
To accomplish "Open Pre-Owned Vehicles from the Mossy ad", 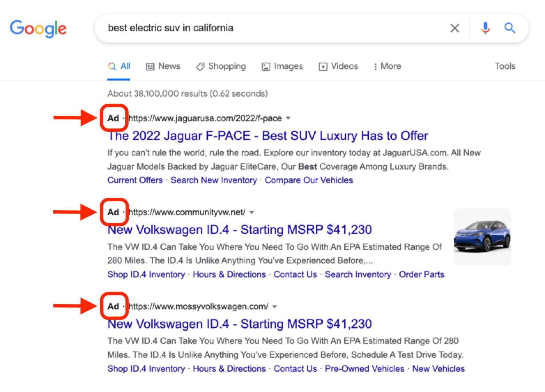I will (x=364, y=368).
